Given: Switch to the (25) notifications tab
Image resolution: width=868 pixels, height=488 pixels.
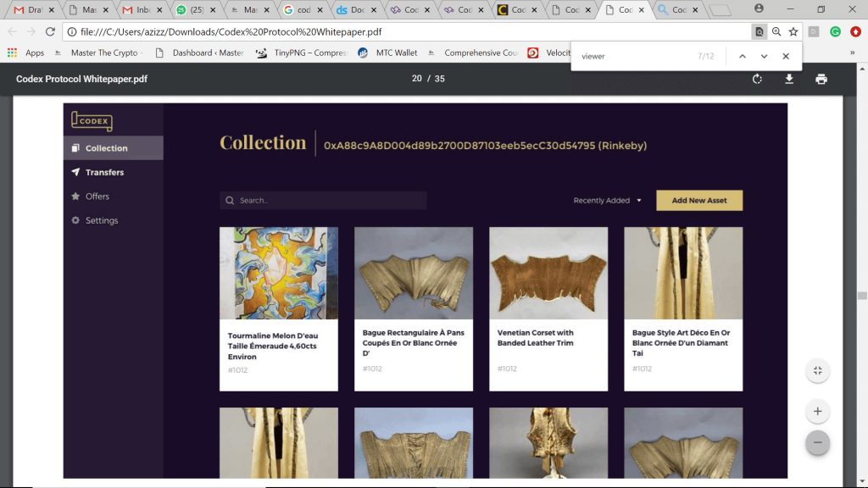Looking at the screenshot, I should (x=196, y=10).
